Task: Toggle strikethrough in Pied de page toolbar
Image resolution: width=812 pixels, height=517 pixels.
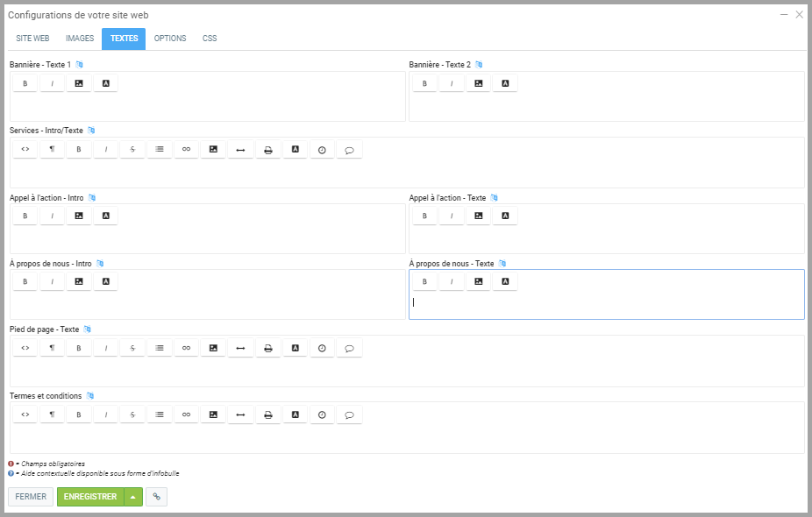Action: tap(132, 348)
